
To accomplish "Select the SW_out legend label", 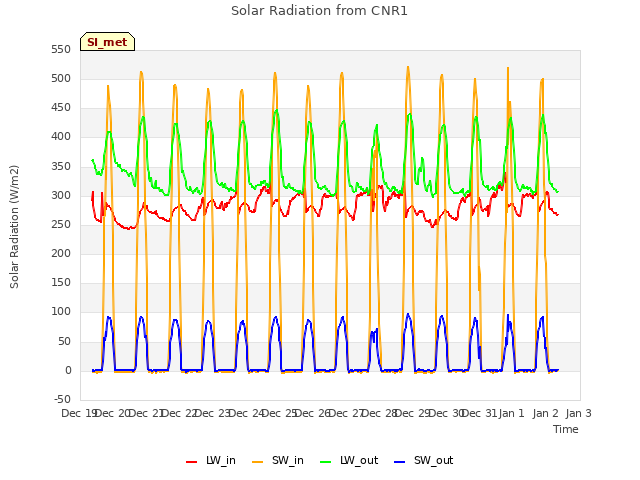I will click(433, 460).
